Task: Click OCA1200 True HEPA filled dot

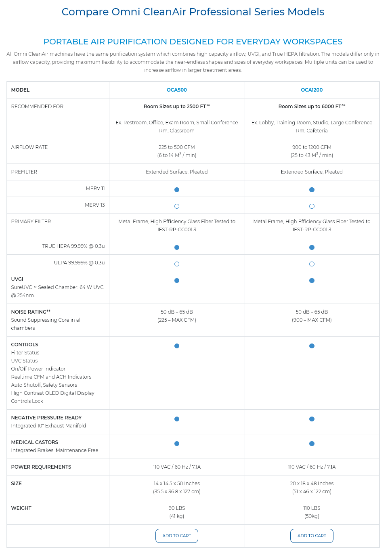Action: click(312, 247)
